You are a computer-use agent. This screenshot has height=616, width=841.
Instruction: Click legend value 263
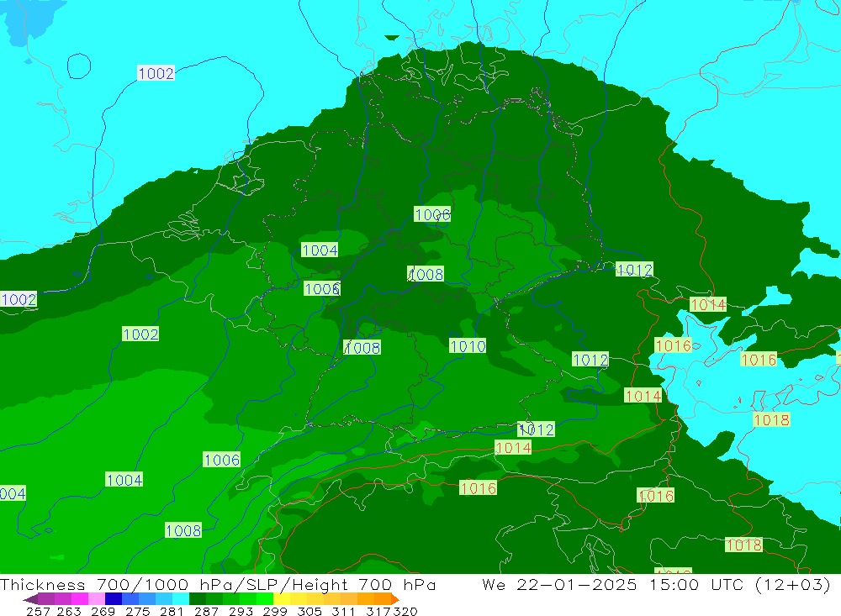click(x=69, y=611)
